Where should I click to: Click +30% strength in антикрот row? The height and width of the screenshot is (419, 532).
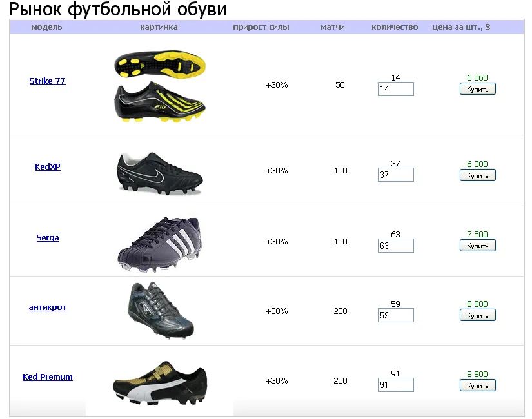[x=277, y=311]
